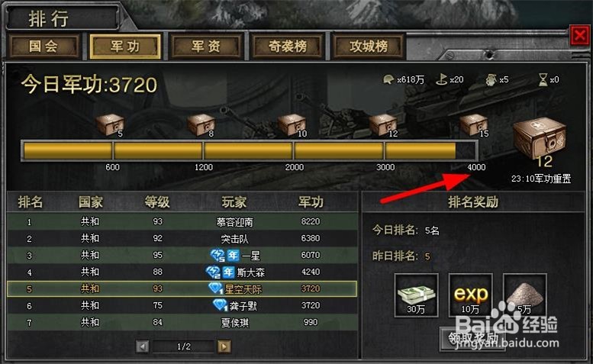This screenshot has width=593, height=364.
Task: Switch to the 国会 tab
Action: coord(44,47)
